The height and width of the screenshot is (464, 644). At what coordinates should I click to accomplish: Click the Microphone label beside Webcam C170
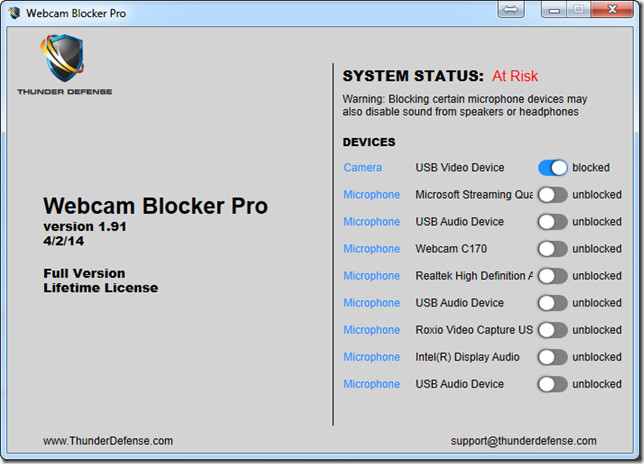coord(372,249)
